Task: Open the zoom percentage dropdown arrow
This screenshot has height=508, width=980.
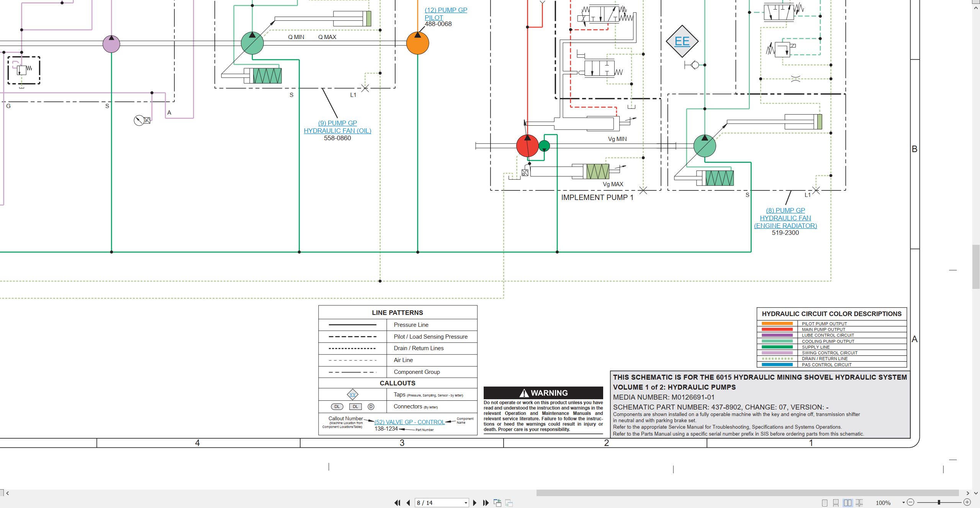Action: 903,502
